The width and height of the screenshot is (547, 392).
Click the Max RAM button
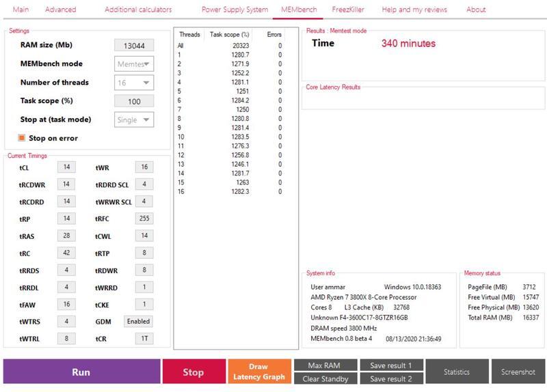tap(325, 365)
